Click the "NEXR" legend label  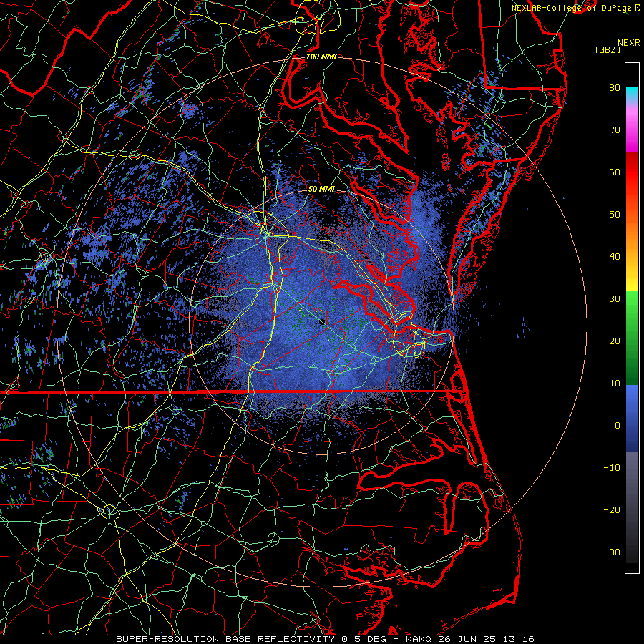[629, 43]
